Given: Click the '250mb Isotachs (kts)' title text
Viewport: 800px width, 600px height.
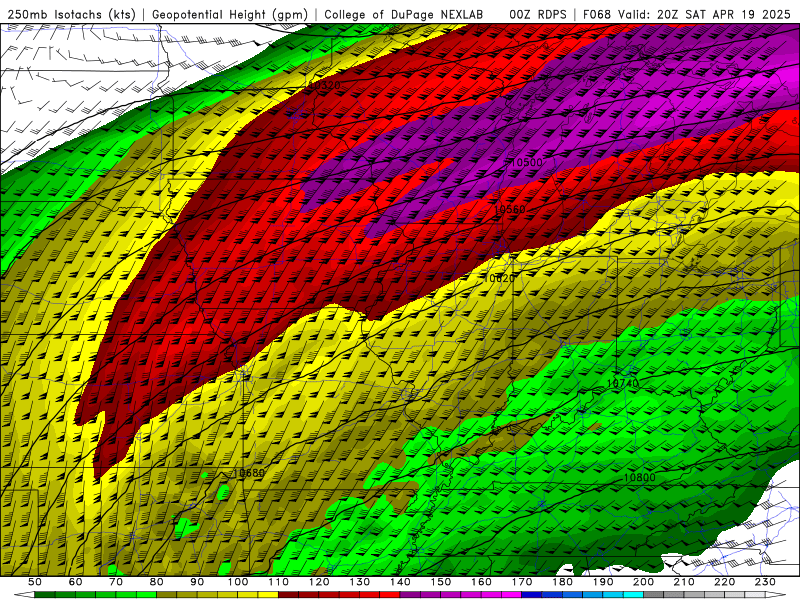Looking at the screenshot, I should pos(71,14).
